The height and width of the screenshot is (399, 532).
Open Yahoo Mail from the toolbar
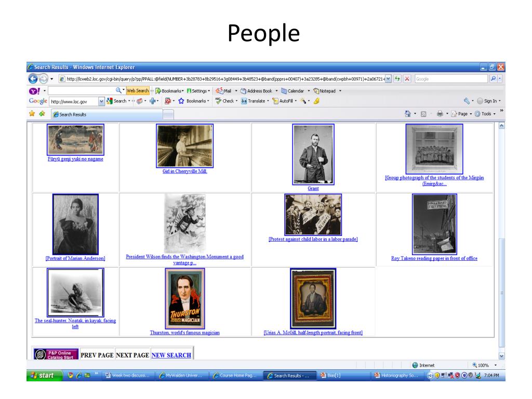click(x=224, y=91)
